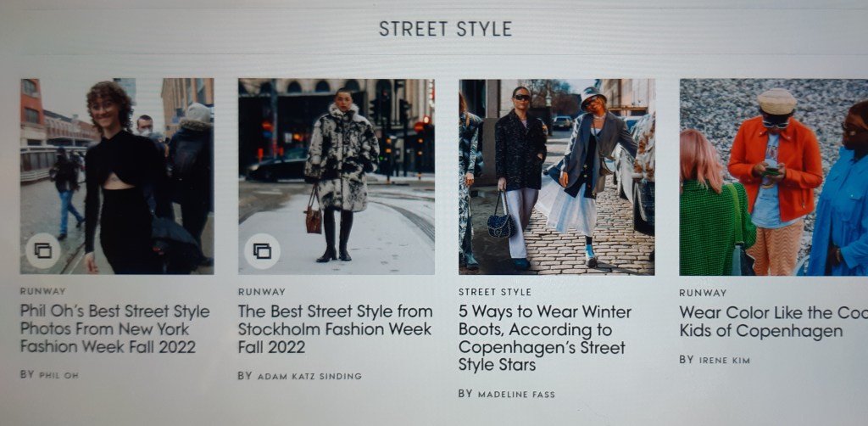Open gallery icon on Stockholm photo
This screenshot has height=426, width=868.
(263, 251)
